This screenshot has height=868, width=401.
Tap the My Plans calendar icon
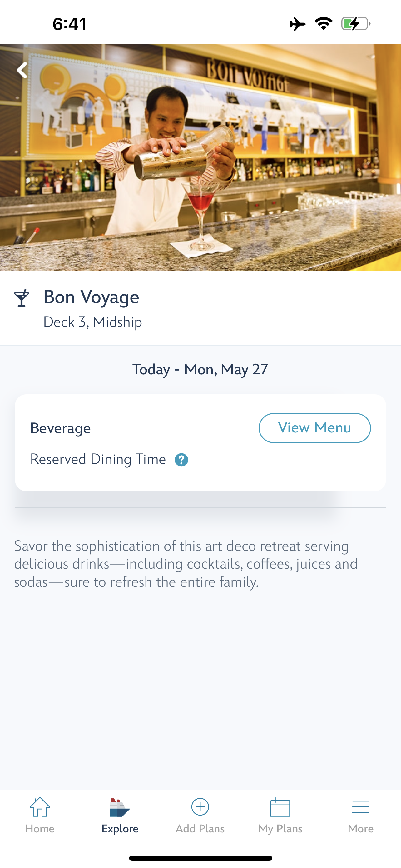(x=280, y=807)
